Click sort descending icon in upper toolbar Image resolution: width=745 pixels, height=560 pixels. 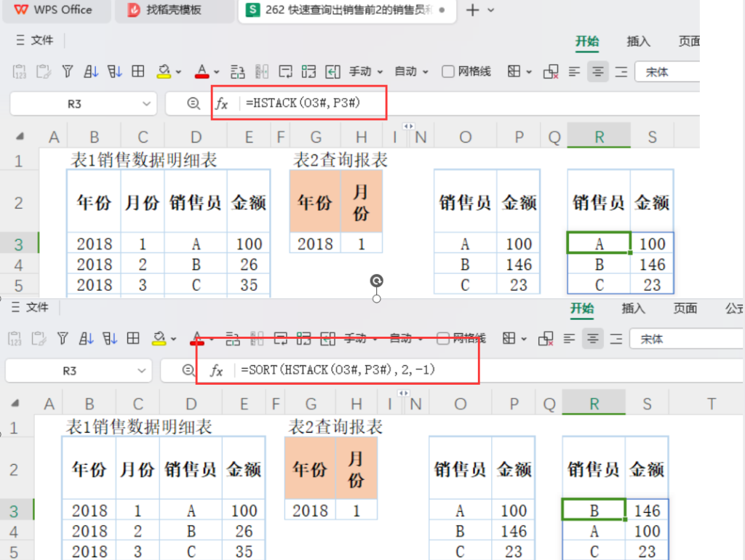114,72
